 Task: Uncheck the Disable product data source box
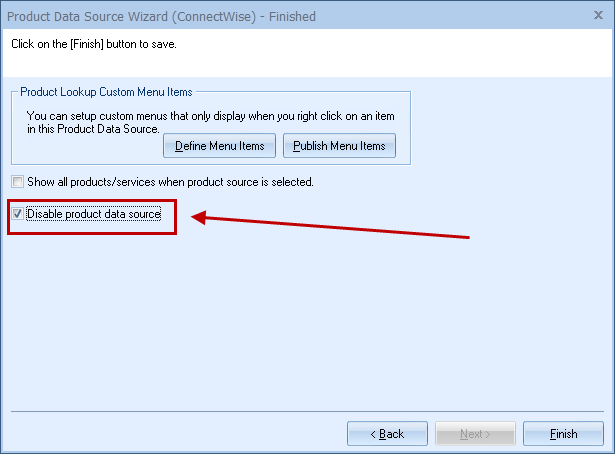(17, 213)
